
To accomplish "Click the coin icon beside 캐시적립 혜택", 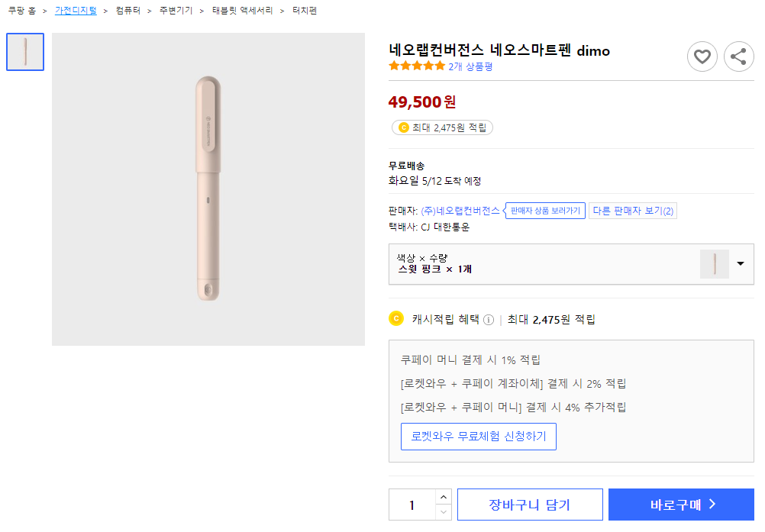I will 396,319.
